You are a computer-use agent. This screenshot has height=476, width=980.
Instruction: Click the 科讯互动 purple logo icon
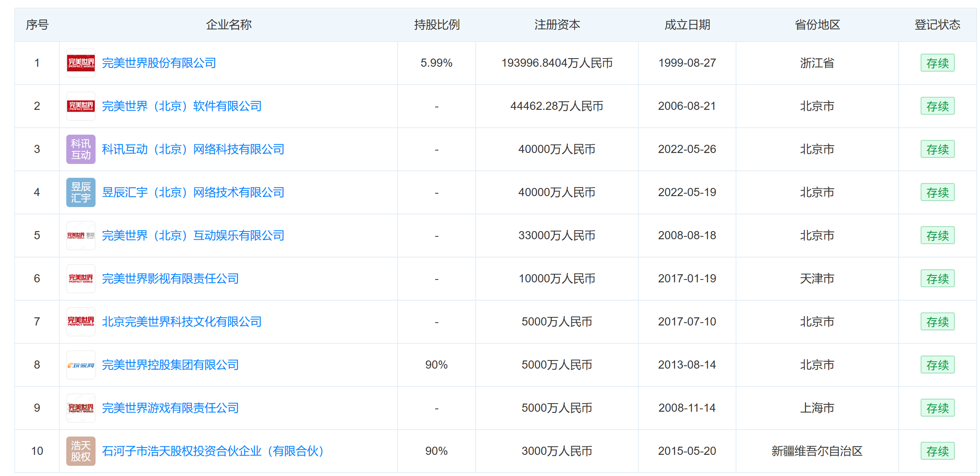81,149
